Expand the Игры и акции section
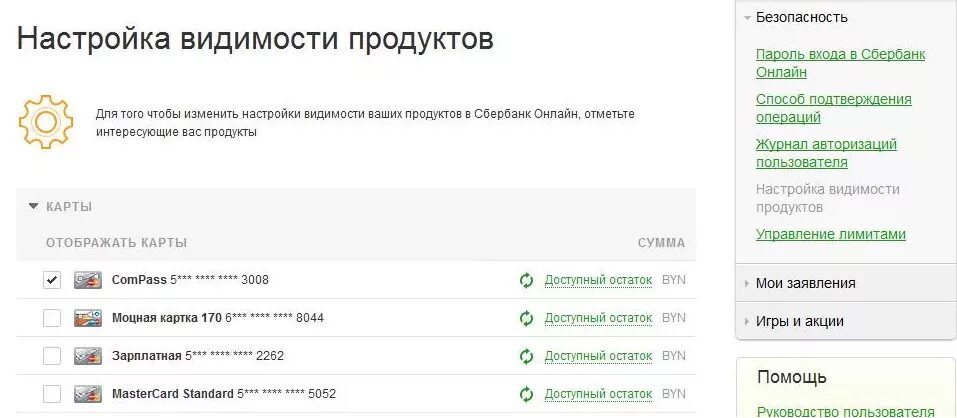This screenshot has height=418, width=957. pos(794,322)
